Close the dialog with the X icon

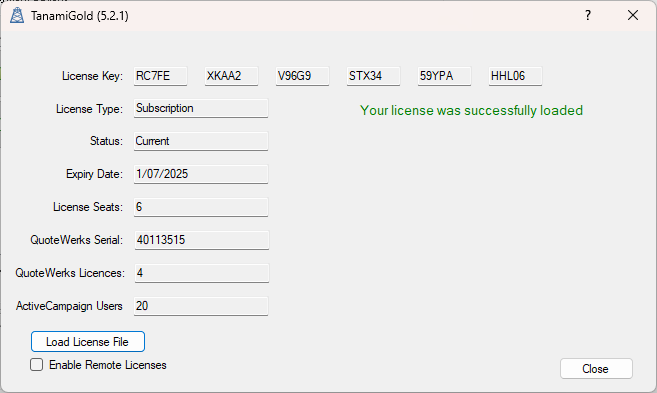click(x=633, y=16)
